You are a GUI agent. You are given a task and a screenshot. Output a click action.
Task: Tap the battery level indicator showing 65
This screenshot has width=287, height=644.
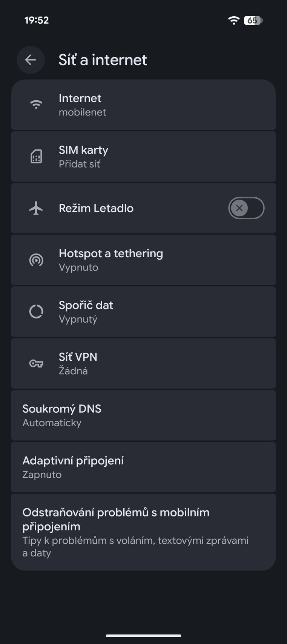(x=253, y=20)
